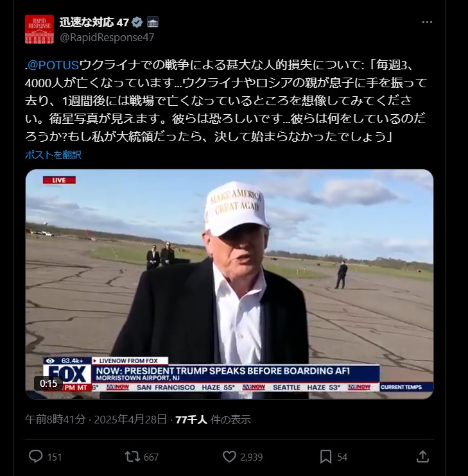Open the post timestamp 午前8時41分 2025年4月28日
The height and width of the screenshot is (476, 468).
(x=96, y=420)
